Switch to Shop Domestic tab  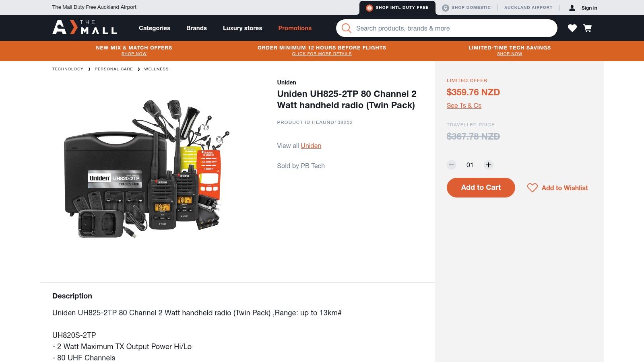(466, 8)
